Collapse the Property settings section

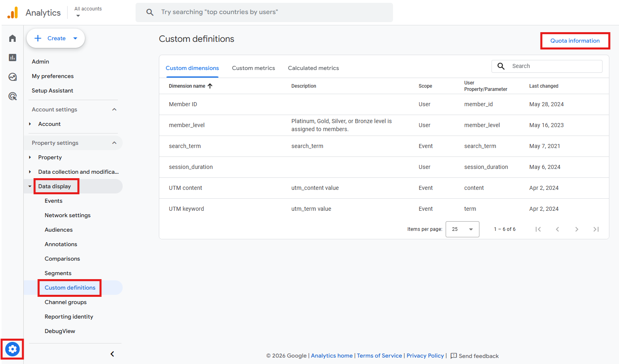click(x=114, y=143)
